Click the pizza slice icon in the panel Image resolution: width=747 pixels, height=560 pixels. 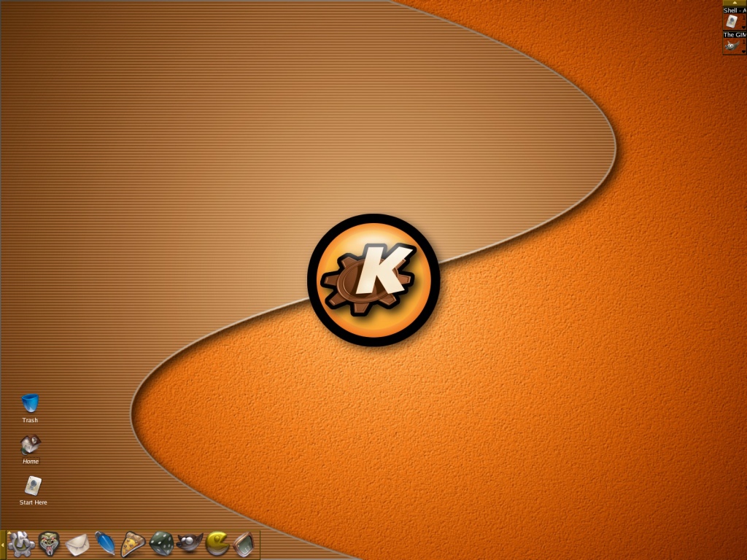(133, 544)
